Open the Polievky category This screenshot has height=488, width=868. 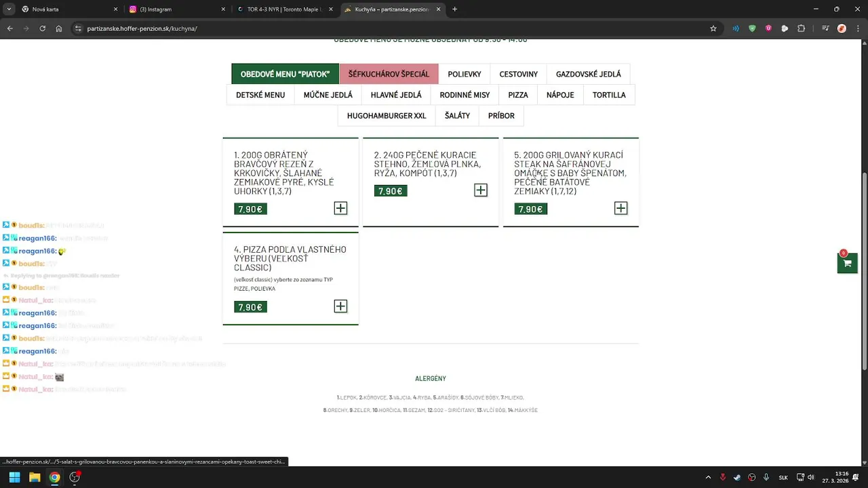pos(465,74)
